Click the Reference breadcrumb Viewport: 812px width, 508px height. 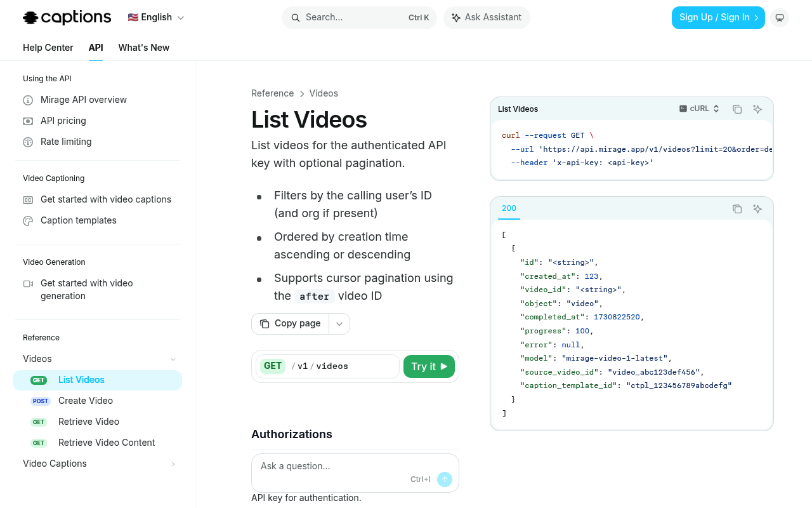[x=272, y=93]
